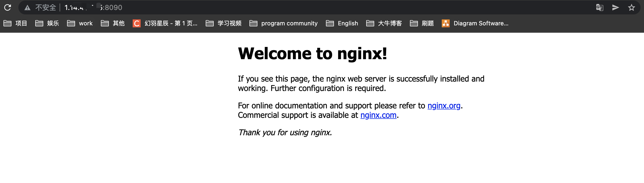Click the Welcome to nginx! heading
The height and width of the screenshot is (183, 644).
[312, 53]
